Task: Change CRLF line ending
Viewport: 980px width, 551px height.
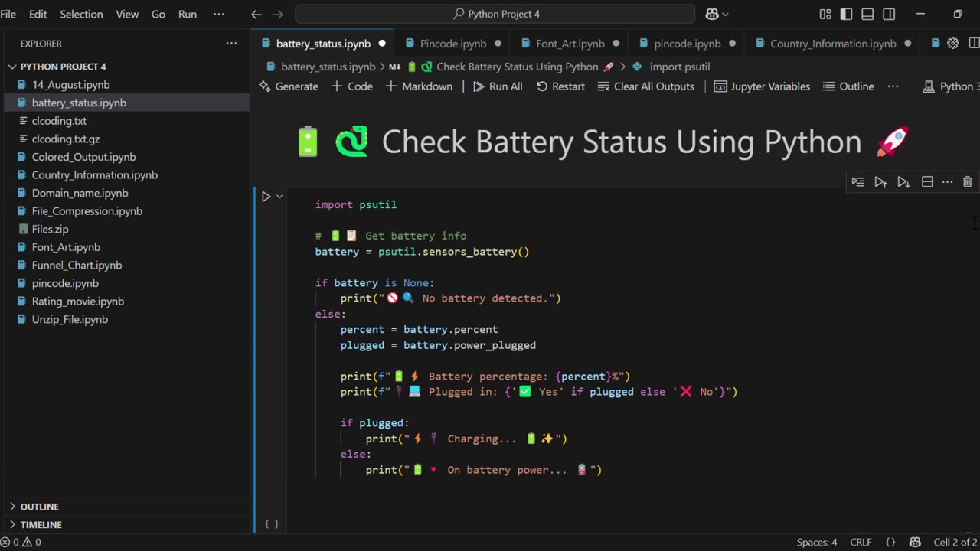Action: tap(861, 542)
